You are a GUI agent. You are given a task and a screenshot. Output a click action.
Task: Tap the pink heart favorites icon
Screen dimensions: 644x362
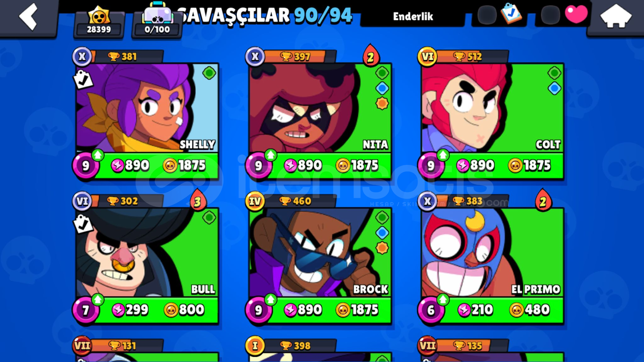click(x=576, y=14)
